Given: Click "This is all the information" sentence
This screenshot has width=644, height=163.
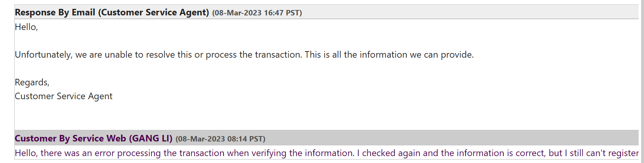Looking at the screenshot, I should 389,55.
